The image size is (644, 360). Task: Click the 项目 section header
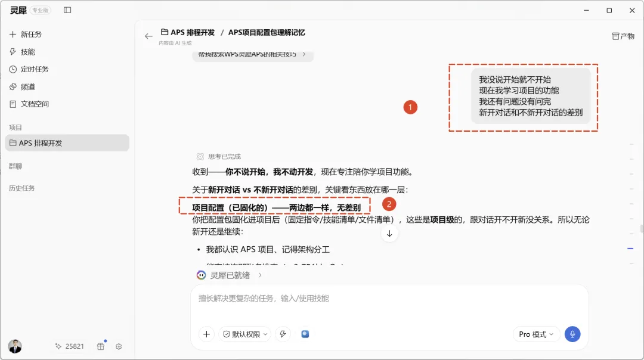click(16, 128)
